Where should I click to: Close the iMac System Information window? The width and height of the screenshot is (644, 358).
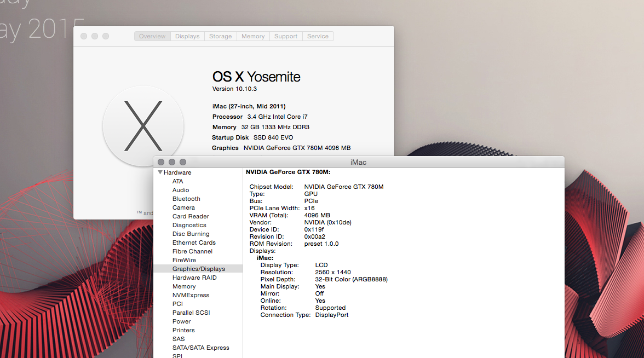coord(161,162)
